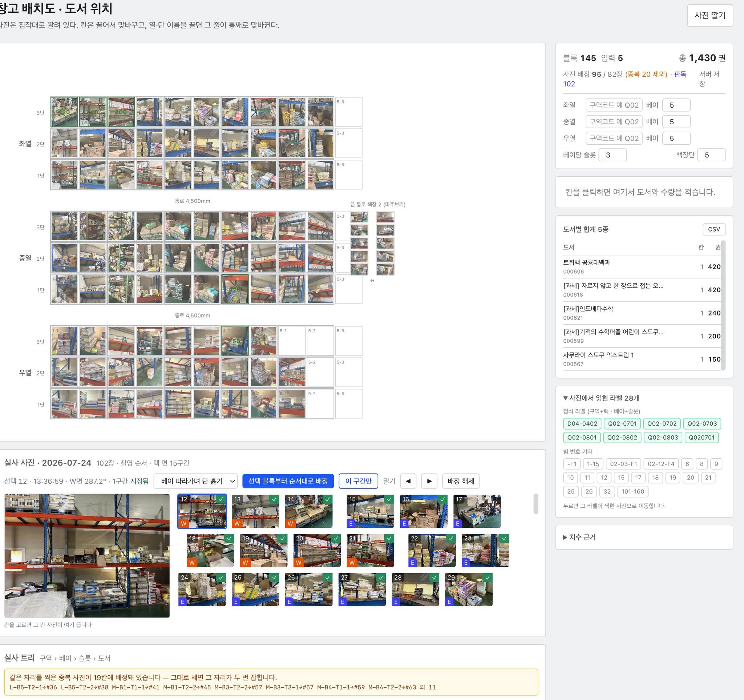Click the E side badge on photo 29

click(x=449, y=602)
